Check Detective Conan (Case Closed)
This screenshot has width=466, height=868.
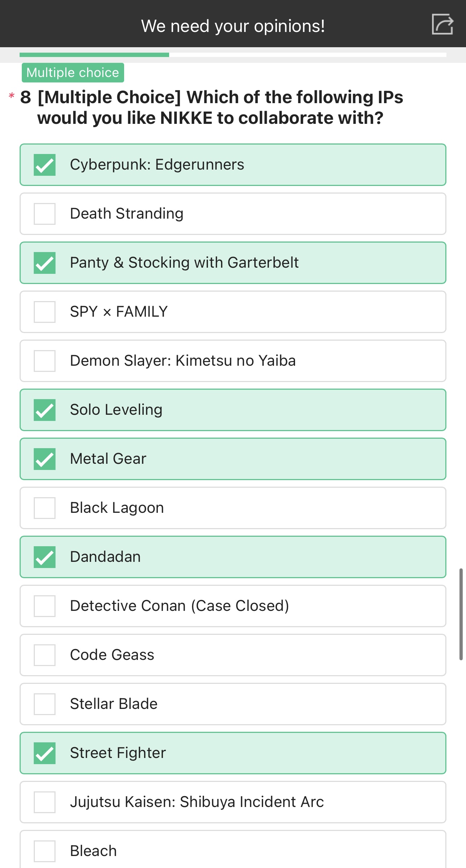45,606
